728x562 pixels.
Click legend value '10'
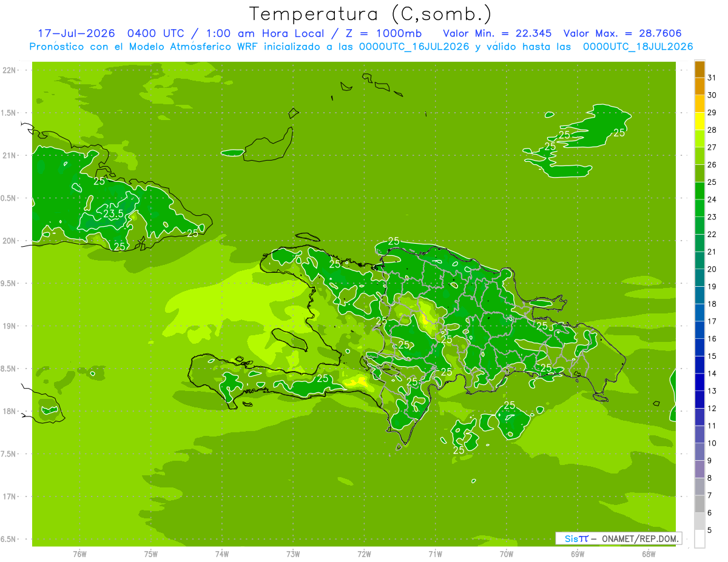[712, 443]
